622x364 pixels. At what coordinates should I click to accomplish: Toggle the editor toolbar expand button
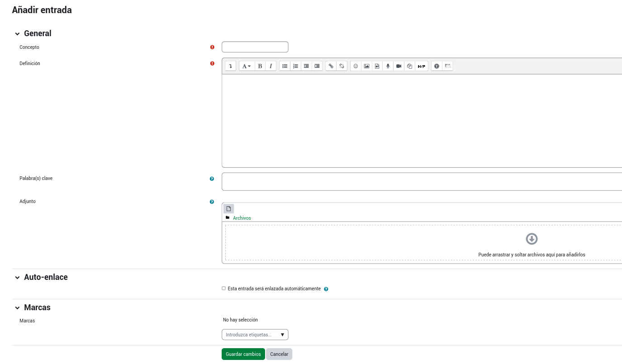pos(231,66)
